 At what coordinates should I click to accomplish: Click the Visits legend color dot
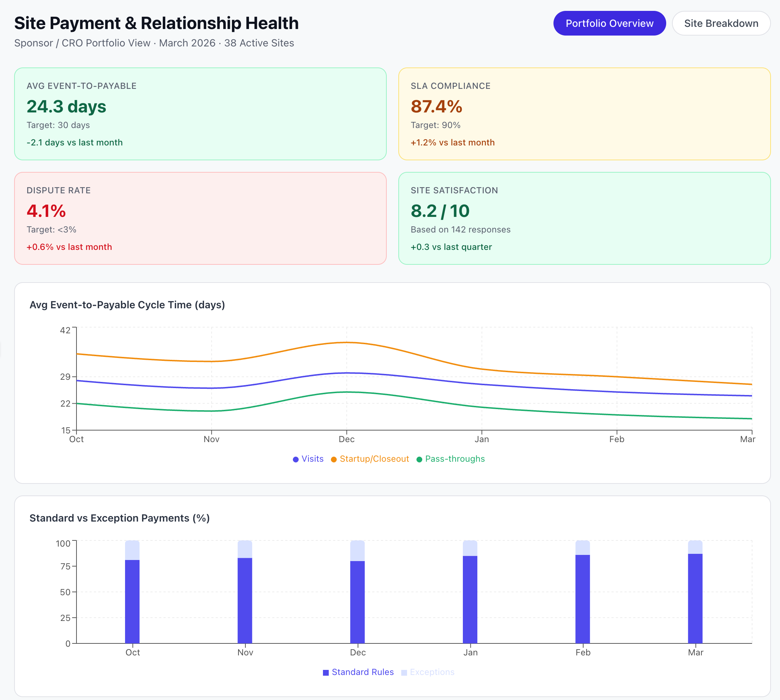(295, 459)
